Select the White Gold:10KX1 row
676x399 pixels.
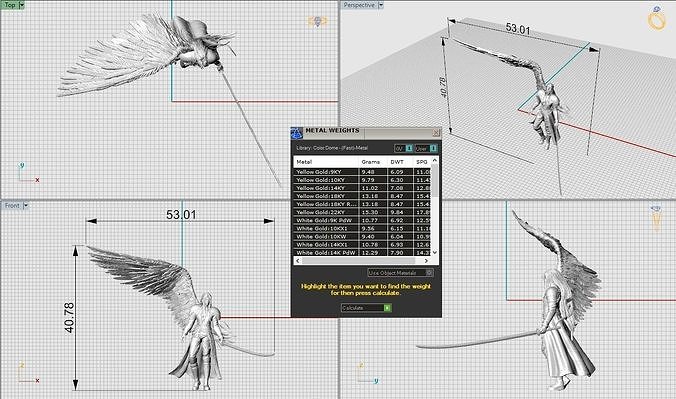(362, 228)
